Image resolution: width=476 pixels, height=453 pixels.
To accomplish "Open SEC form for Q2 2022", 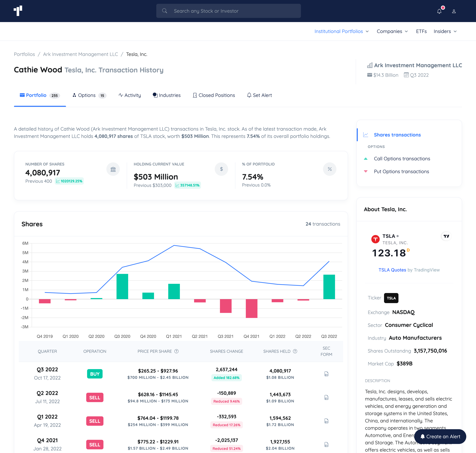I will [x=326, y=398].
